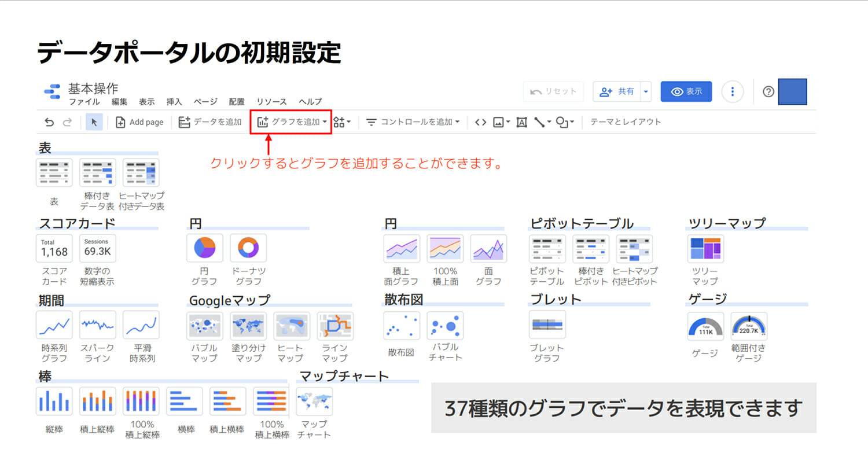868x453 pixels.
Task: Open テーマとレイアウト panel
Action: pyautogui.click(x=626, y=122)
